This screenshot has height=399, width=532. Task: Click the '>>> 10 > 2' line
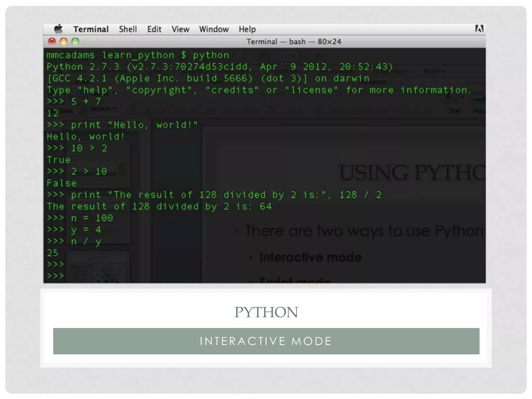tap(77, 148)
